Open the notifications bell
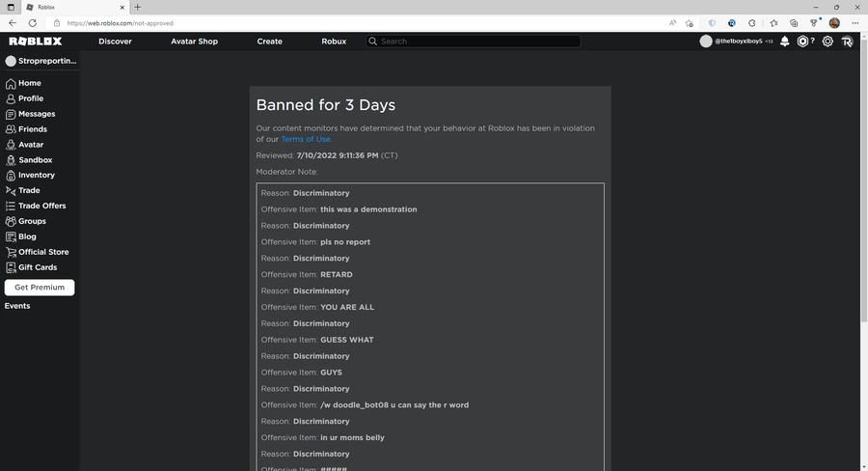Viewport: 868px width, 471px height. (784, 41)
